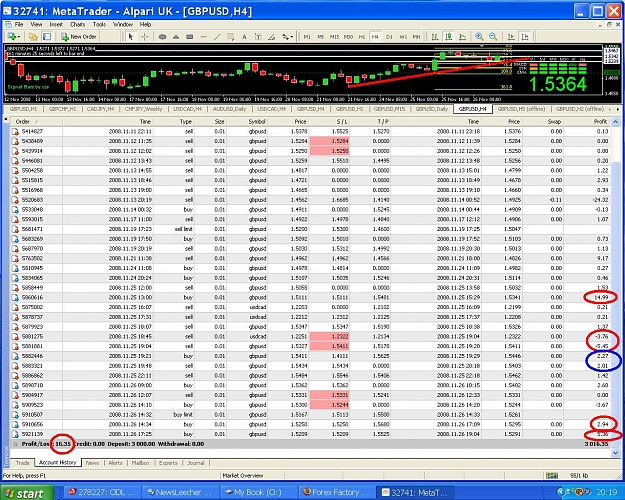Click order icon for the buy limit row
Screen dimensions: 625x500
(x=15, y=415)
